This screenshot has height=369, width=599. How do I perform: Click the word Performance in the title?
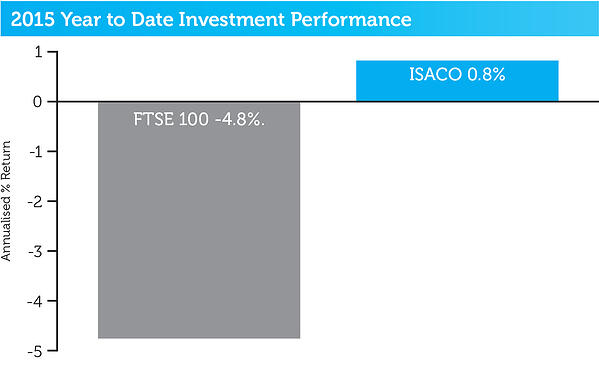point(351,19)
